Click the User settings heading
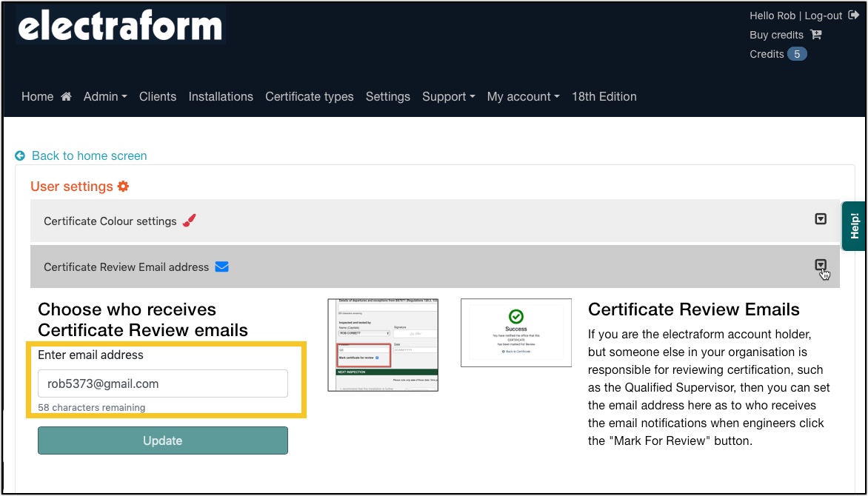 click(x=72, y=187)
